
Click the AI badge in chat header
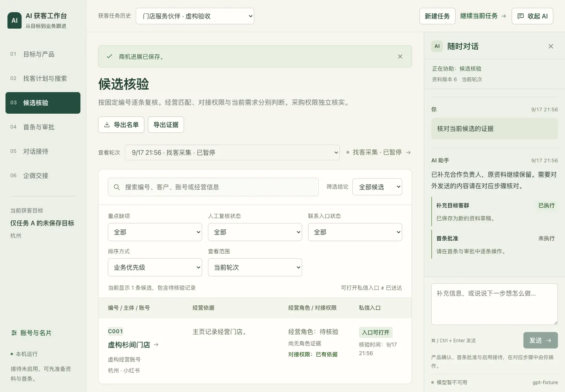[x=437, y=46]
